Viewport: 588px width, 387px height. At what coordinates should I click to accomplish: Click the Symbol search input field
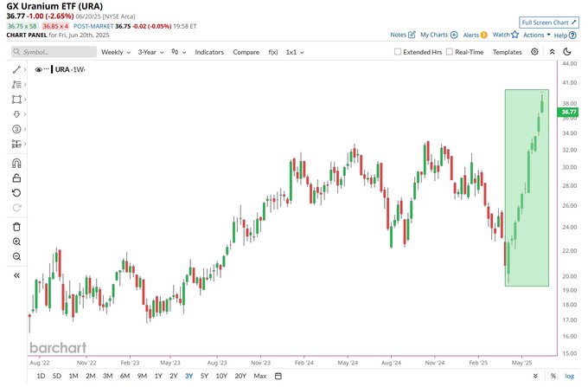[x=54, y=52]
